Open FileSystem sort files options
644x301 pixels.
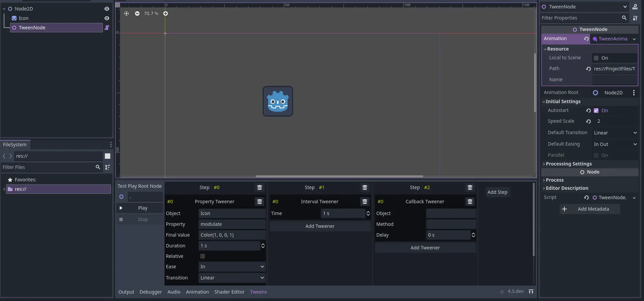(x=108, y=167)
